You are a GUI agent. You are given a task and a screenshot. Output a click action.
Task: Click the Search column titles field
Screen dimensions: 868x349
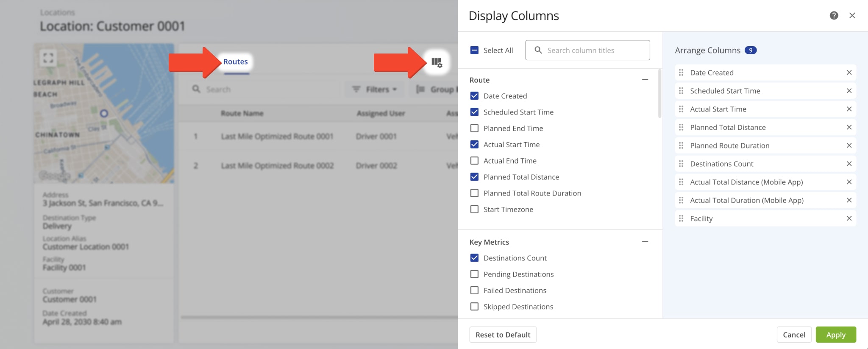587,50
